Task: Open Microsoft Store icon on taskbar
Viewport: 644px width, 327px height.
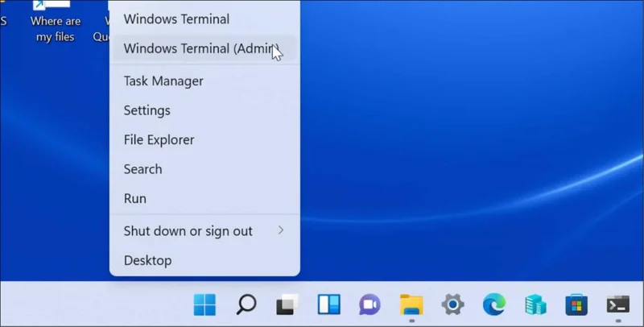Action: point(576,304)
